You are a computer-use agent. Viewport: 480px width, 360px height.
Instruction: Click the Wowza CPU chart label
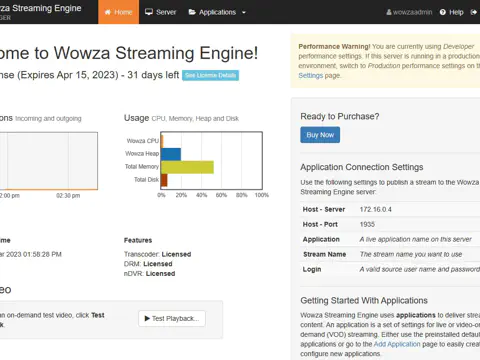[143, 141]
